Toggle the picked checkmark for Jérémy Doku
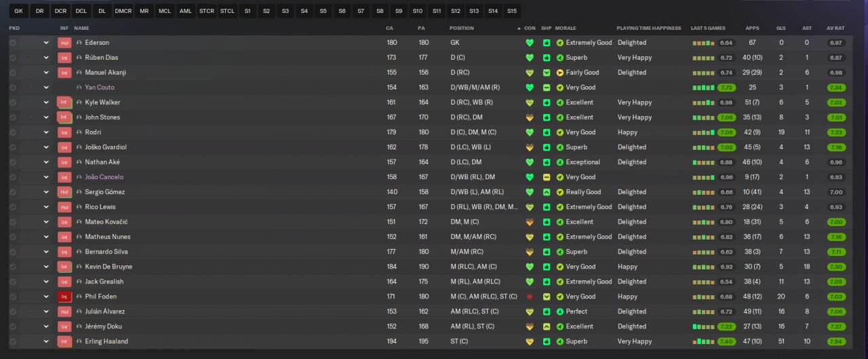 [x=13, y=326]
